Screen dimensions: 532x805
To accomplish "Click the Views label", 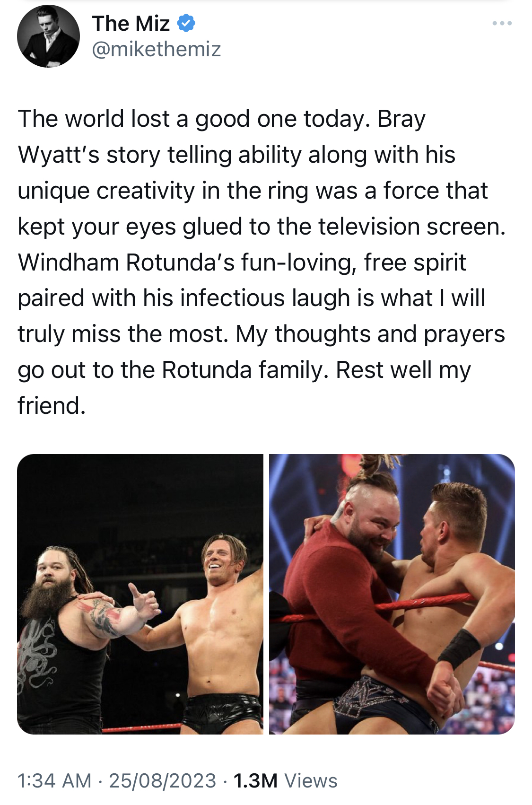I will click(311, 780).
